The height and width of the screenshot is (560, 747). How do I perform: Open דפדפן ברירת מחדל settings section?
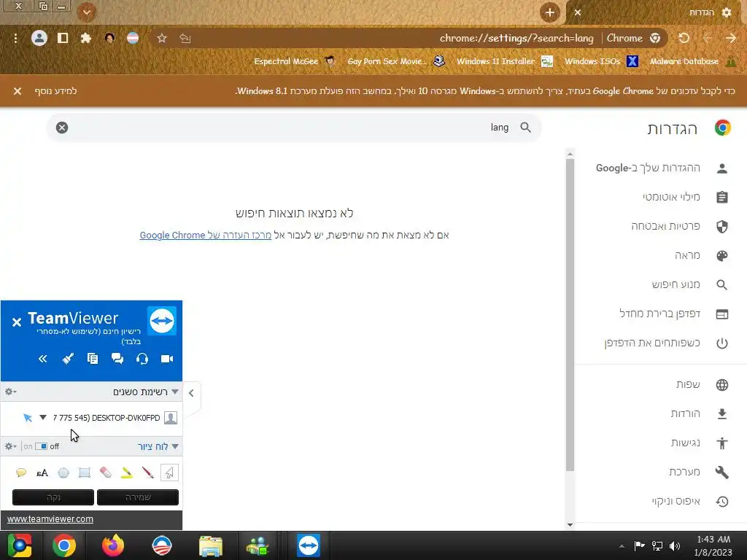tap(661, 314)
